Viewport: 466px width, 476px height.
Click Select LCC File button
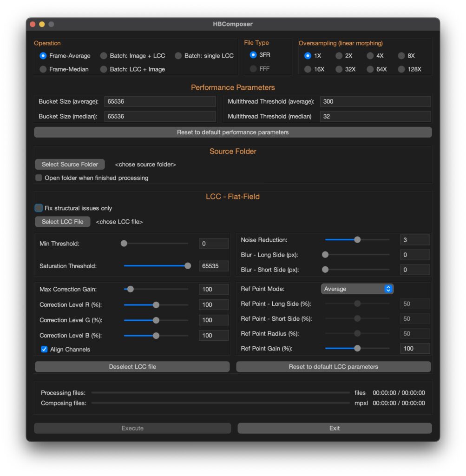63,222
